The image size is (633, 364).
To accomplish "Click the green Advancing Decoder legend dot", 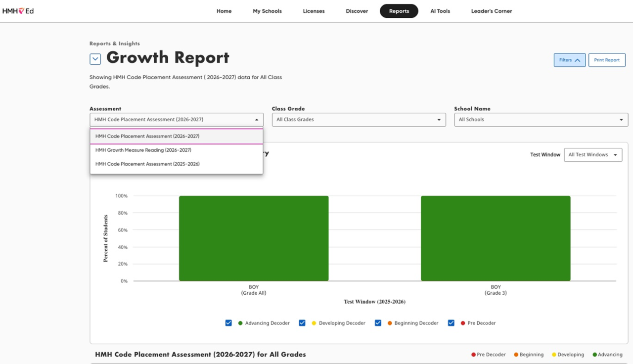I will 240,323.
